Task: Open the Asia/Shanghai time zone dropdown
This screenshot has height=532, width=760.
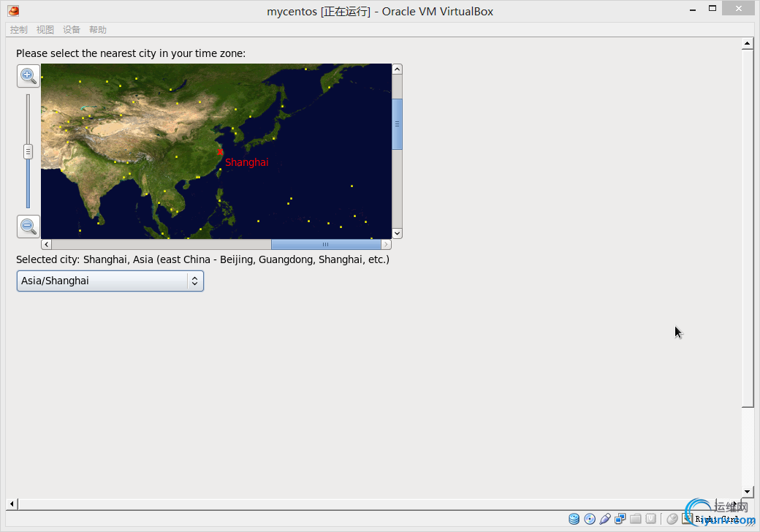Action: pos(110,281)
